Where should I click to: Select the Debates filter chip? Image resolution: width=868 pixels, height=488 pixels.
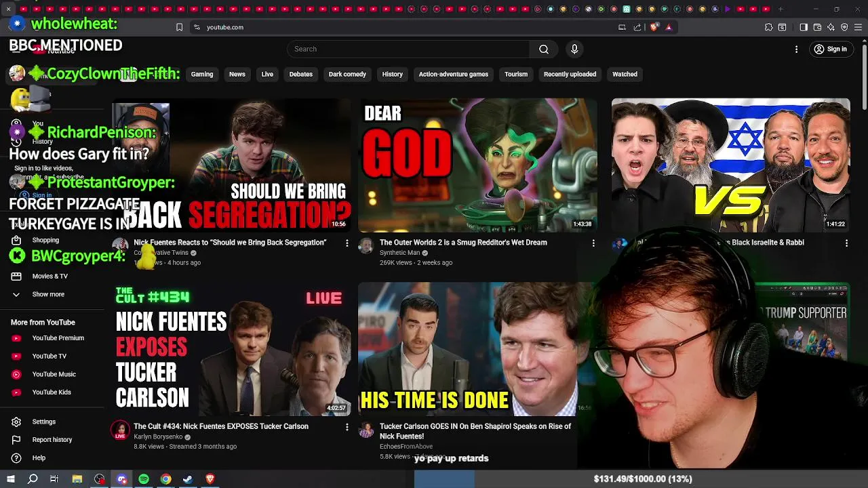[301, 75]
